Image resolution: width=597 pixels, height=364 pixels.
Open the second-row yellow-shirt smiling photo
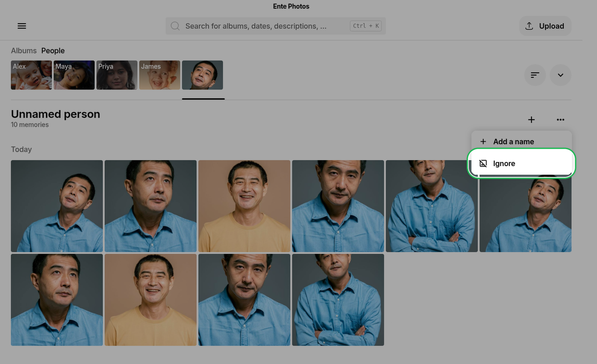coord(151,300)
